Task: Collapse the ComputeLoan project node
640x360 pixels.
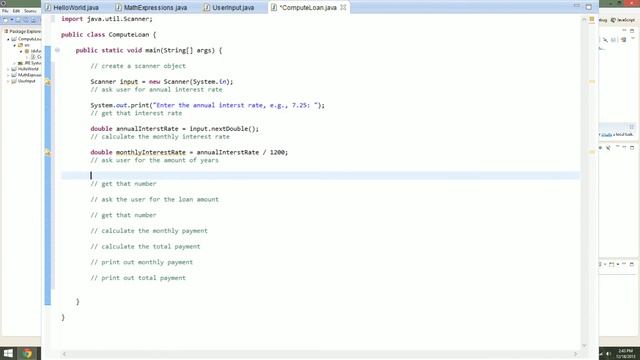Action: [8, 39]
